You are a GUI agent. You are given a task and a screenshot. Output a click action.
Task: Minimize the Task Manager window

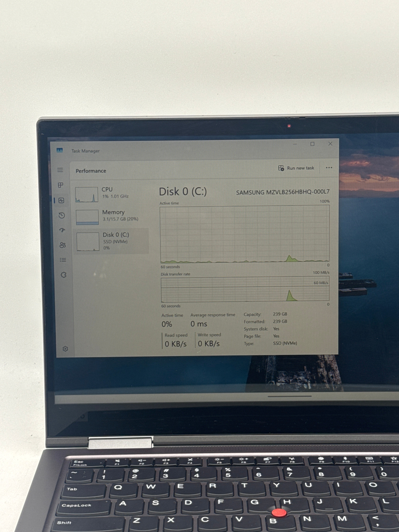click(295, 144)
